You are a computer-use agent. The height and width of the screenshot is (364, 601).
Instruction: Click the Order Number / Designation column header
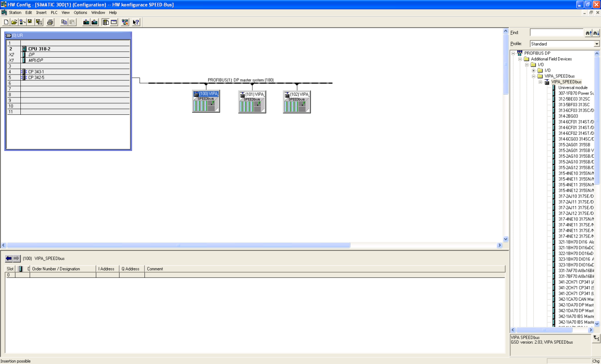[63, 269]
